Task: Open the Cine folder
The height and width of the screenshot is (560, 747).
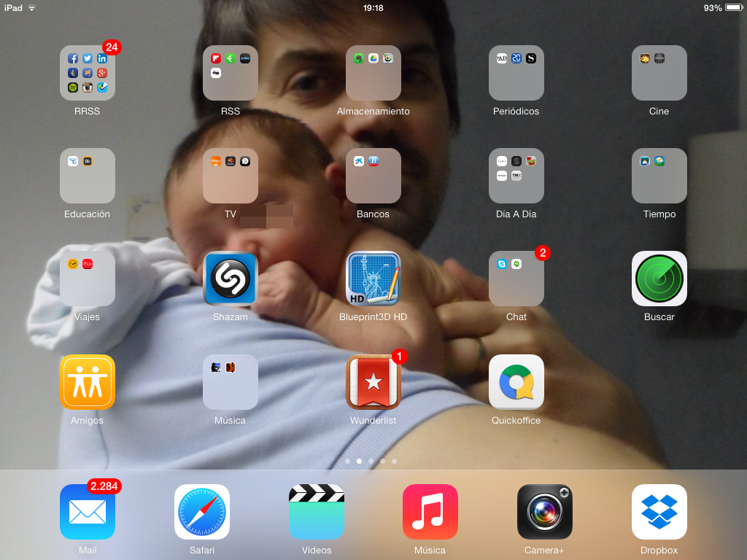Action: pyautogui.click(x=659, y=73)
